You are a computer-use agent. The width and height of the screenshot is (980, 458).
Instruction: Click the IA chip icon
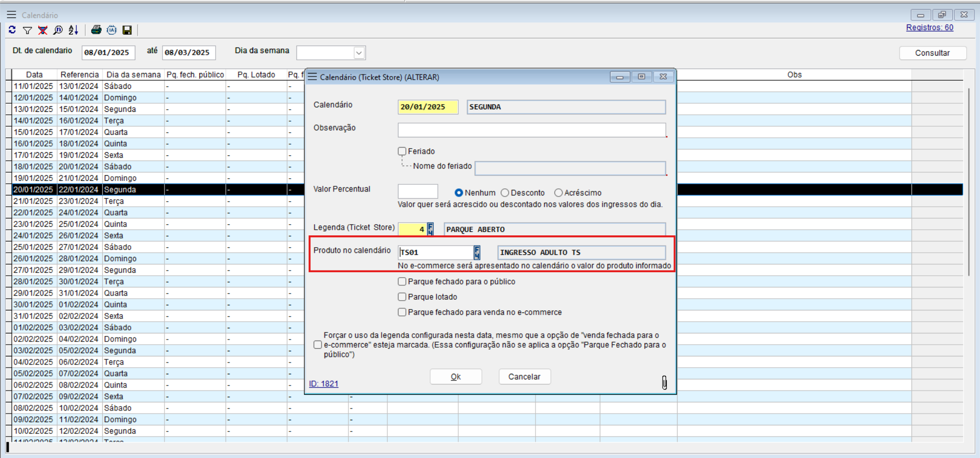pyautogui.click(x=112, y=31)
